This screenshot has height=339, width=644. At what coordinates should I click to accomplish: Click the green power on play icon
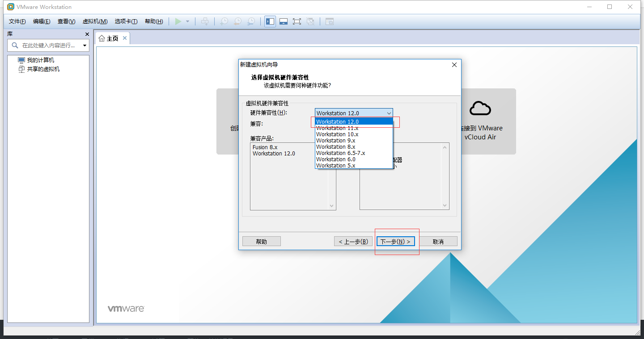tap(178, 21)
